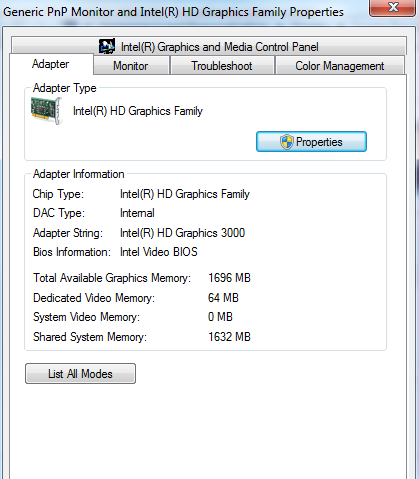The image size is (419, 479).
Task: Click the dialog title bar text
Action: tap(173, 12)
